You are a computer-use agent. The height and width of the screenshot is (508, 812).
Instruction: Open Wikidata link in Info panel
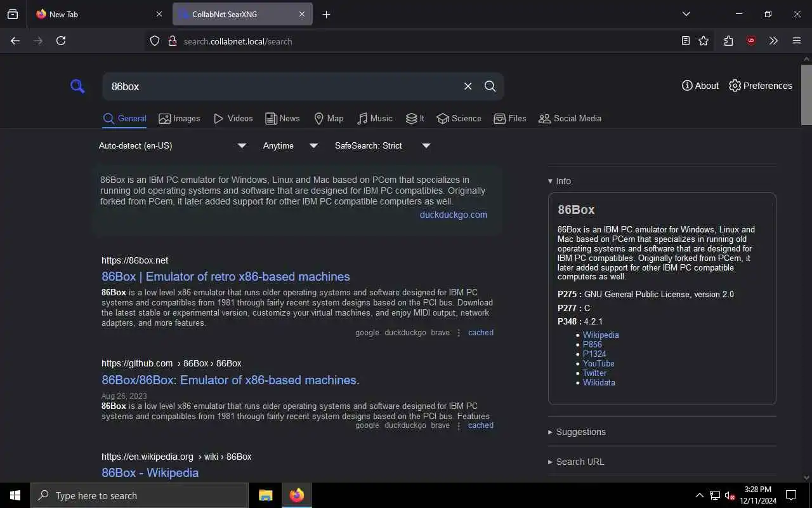coord(599,382)
